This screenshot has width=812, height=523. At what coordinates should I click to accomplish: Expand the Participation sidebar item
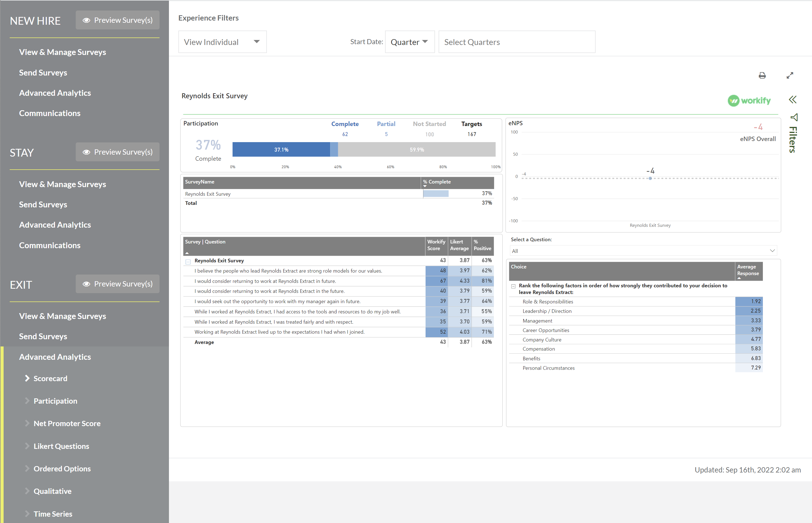[27, 401]
